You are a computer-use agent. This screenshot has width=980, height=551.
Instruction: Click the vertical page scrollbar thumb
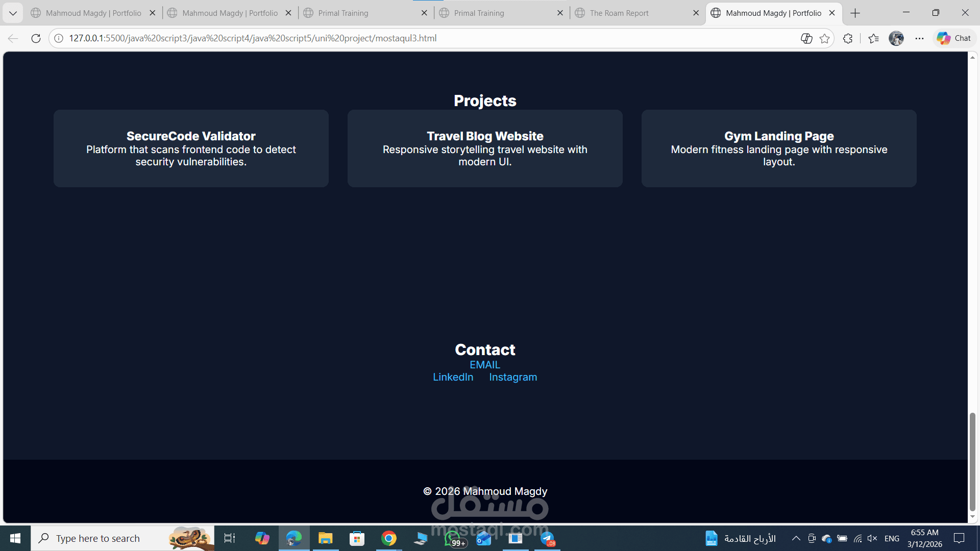click(x=972, y=462)
